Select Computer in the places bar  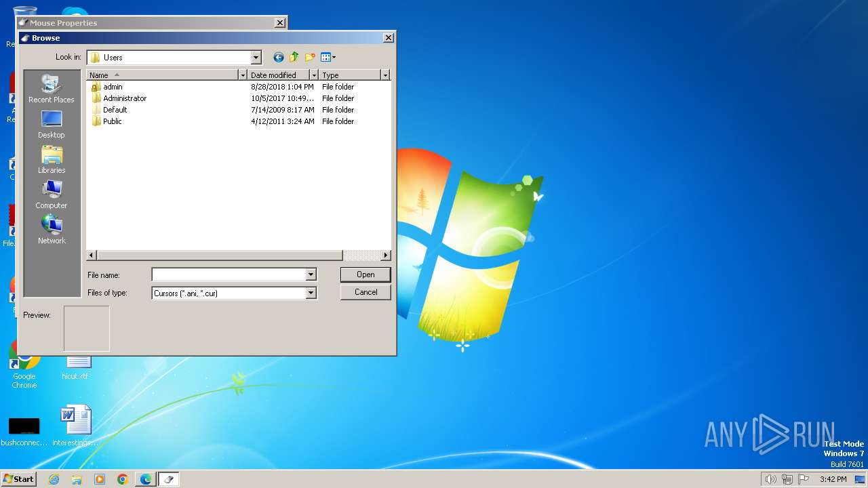(x=52, y=195)
